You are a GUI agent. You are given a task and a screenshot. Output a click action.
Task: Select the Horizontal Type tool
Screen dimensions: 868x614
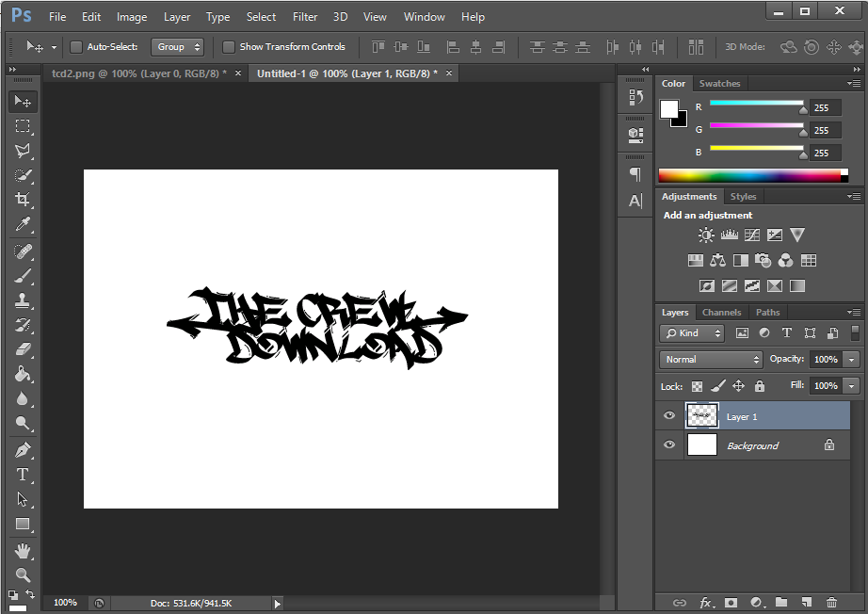click(x=23, y=475)
